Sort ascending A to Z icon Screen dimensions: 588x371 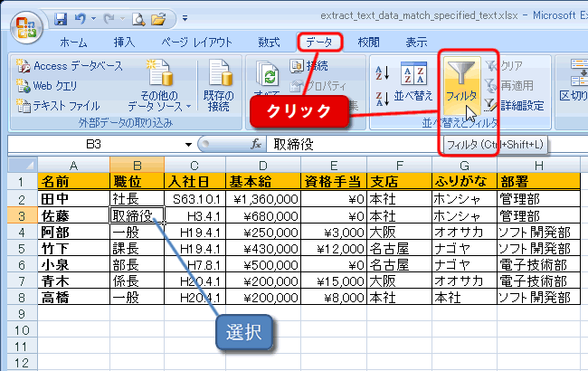tap(382, 72)
